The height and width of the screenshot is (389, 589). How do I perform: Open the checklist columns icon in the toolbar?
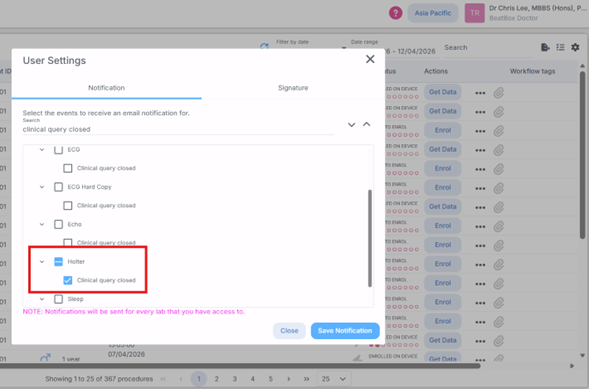pyautogui.click(x=560, y=47)
